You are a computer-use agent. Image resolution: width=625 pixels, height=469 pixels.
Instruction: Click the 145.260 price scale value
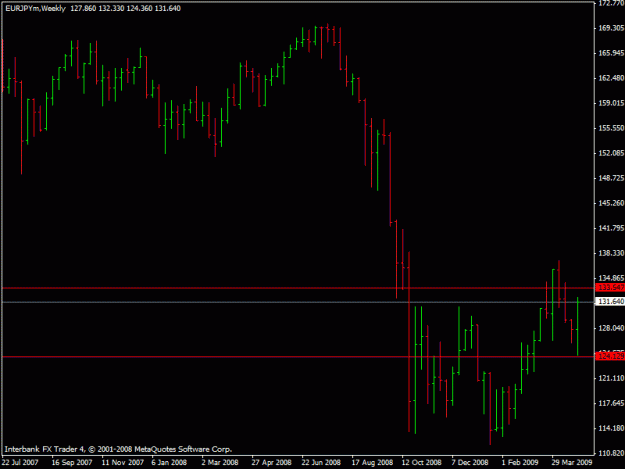pyautogui.click(x=611, y=203)
